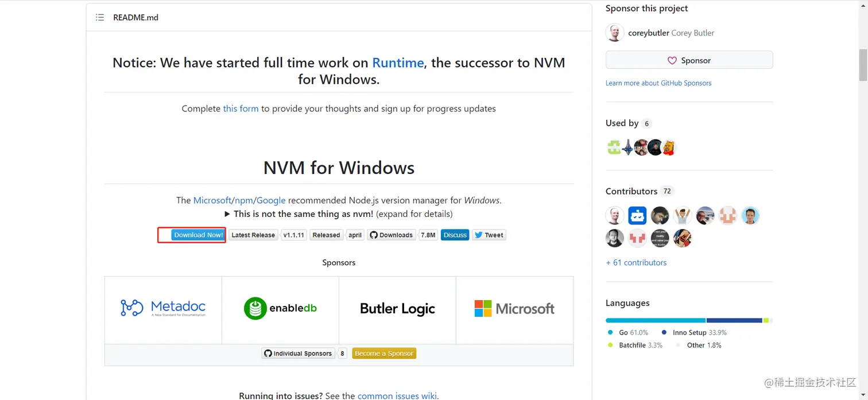Click the Latest Release badge
The height and width of the screenshot is (400, 868).
[253, 235]
